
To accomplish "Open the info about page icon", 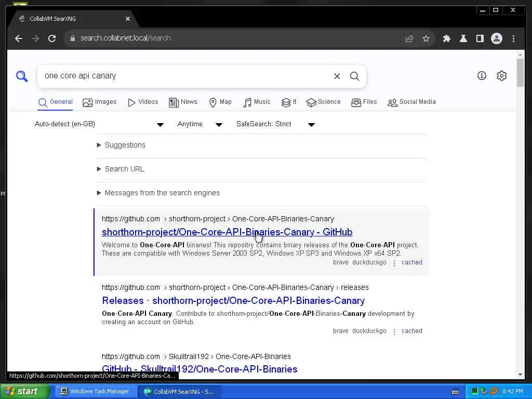I will pyautogui.click(x=482, y=76).
